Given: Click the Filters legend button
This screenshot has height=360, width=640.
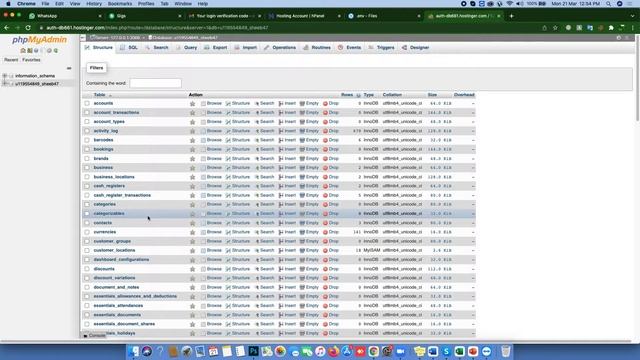Looking at the screenshot, I should (x=96, y=68).
